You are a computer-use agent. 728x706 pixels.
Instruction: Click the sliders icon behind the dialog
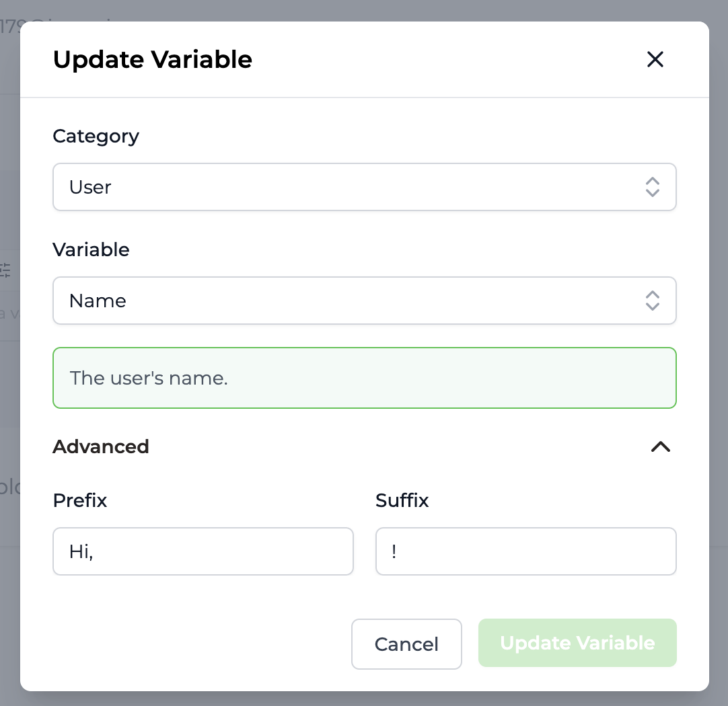point(5,270)
